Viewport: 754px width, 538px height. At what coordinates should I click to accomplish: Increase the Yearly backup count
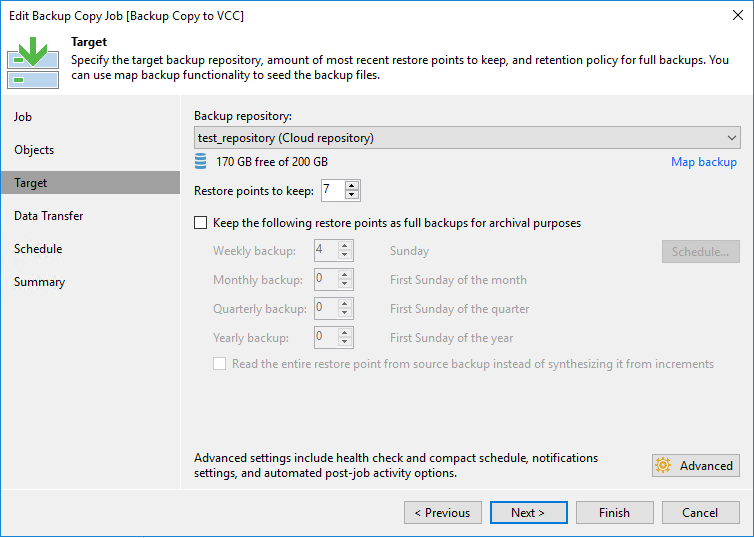point(345,332)
